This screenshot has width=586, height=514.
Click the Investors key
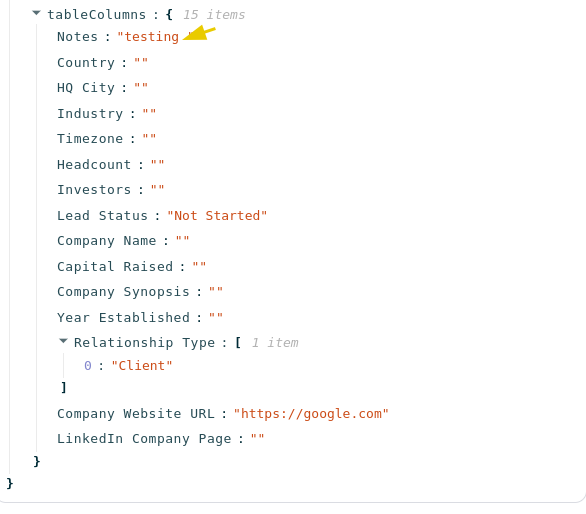94,190
